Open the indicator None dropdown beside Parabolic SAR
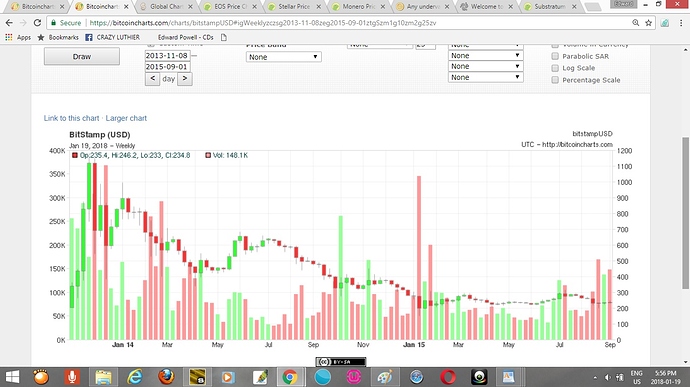 tap(485, 55)
